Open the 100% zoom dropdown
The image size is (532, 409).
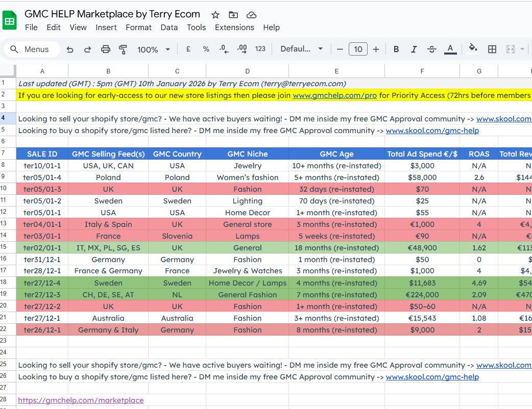click(154, 49)
